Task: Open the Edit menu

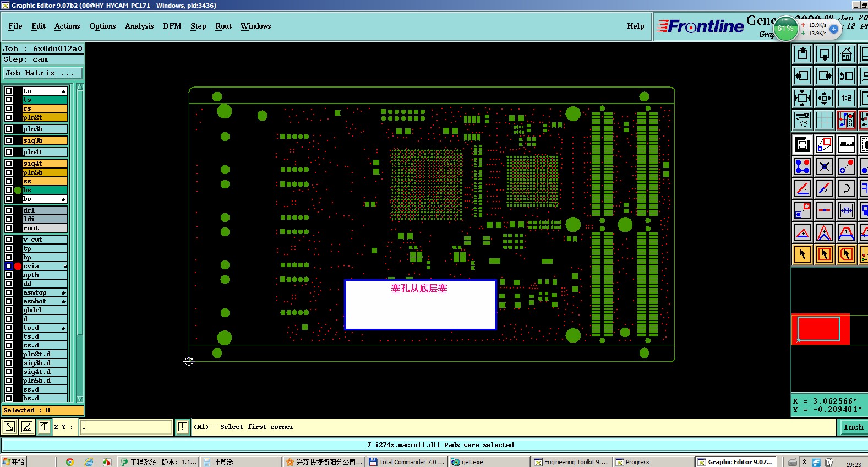Action: (x=39, y=26)
